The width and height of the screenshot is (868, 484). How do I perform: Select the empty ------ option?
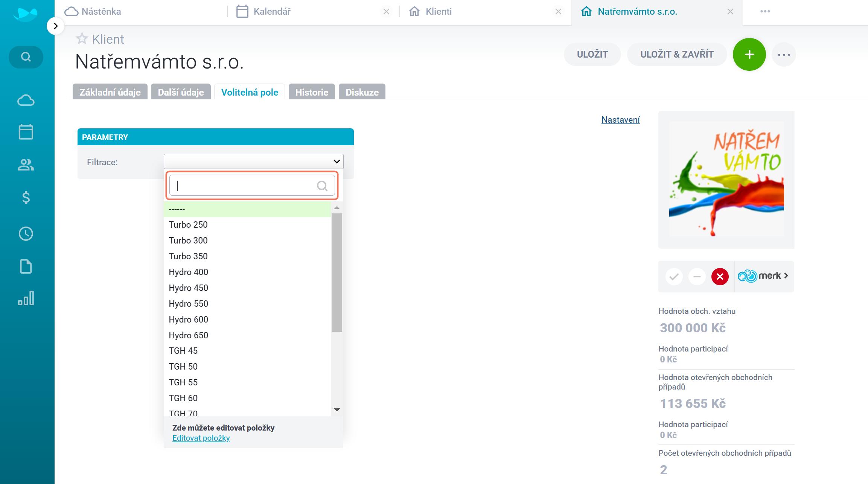[x=247, y=209]
